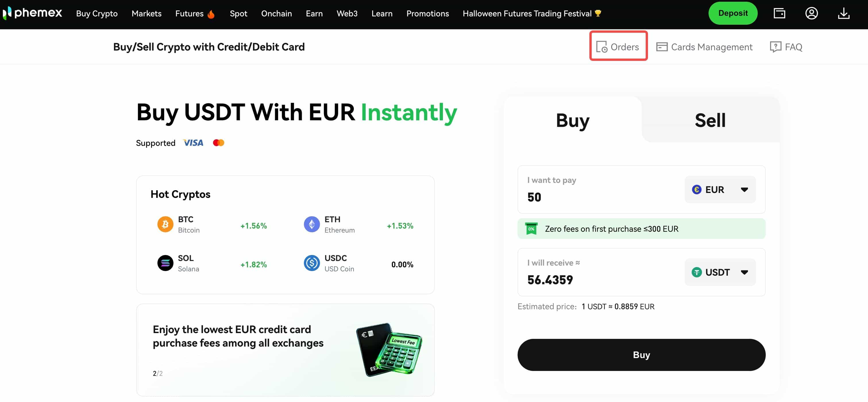The height and width of the screenshot is (402, 868).
Task: Expand the USDT crypto dropdown
Action: tap(720, 272)
